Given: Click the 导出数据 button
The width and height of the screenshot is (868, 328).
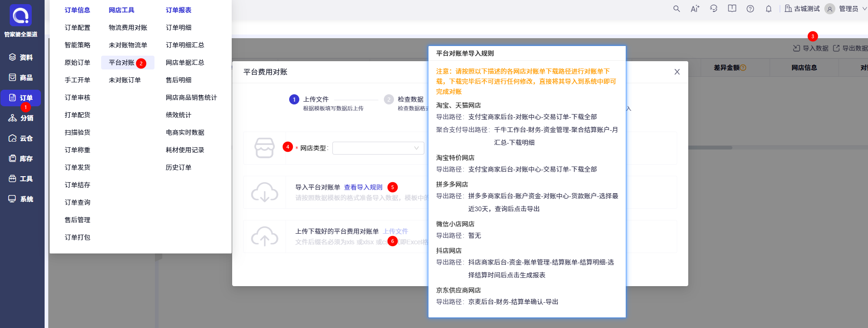Looking at the screenshot, I should click(x=851, y=48).
